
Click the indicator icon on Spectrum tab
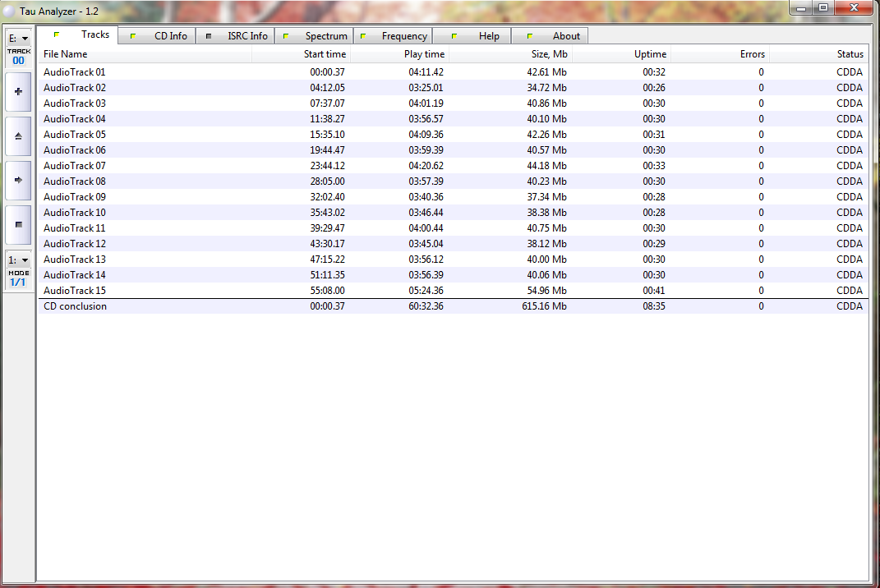[286, 36]
